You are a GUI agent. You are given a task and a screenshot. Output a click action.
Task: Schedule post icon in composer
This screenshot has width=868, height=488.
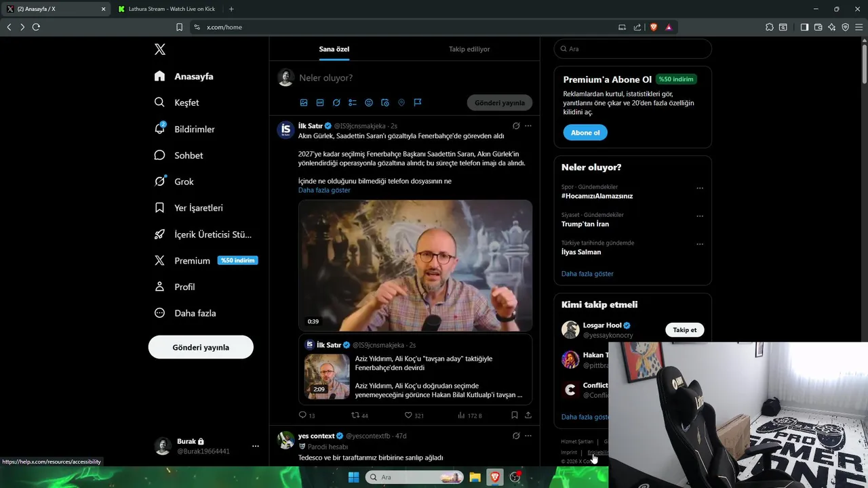pyautogui.click(x=385, y=102)
